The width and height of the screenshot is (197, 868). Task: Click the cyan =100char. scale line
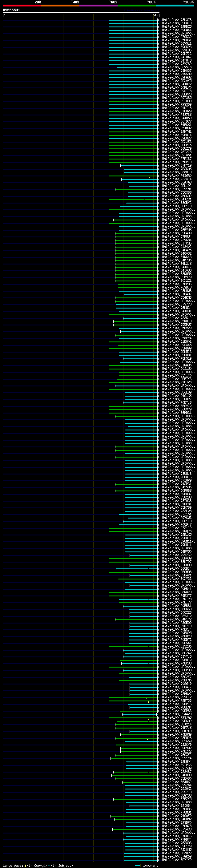tap(137, 866)
